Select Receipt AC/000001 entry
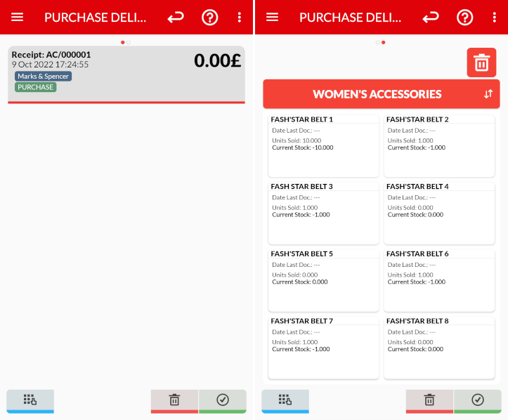508x420 pixels. coord(126,74)
